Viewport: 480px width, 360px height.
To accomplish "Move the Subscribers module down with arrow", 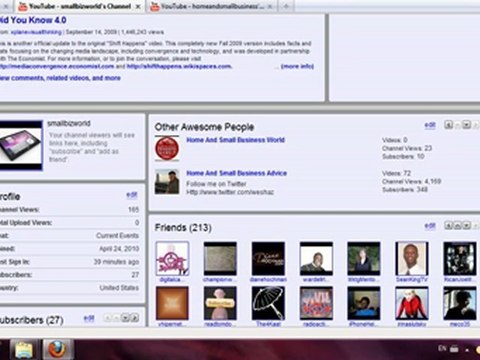I will click(125, 318).
